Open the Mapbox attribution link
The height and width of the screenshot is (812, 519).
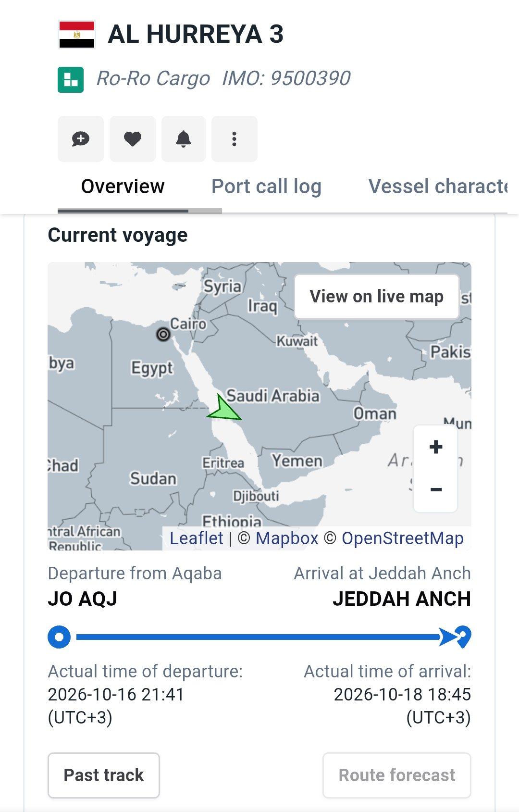point(287,538)
